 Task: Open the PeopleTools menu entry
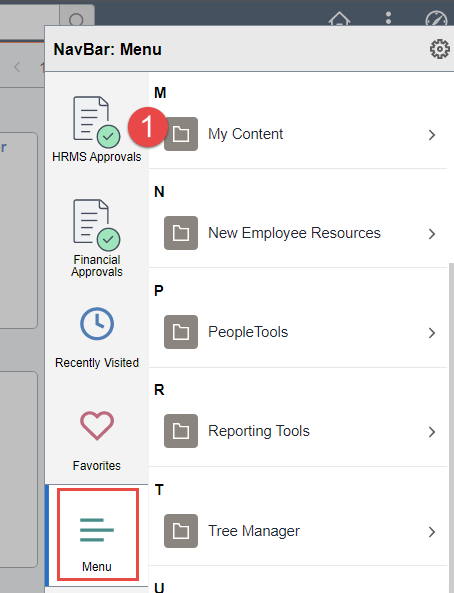298,332
